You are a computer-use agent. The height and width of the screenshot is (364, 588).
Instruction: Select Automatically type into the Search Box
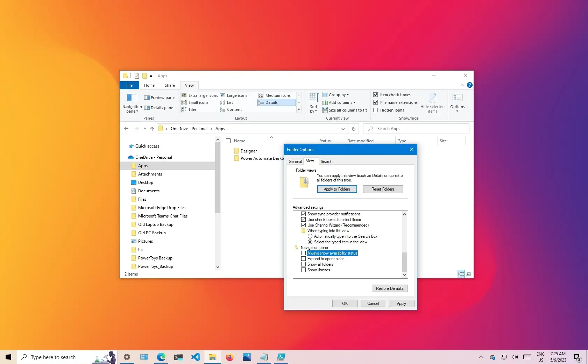(x=310, y=236)
